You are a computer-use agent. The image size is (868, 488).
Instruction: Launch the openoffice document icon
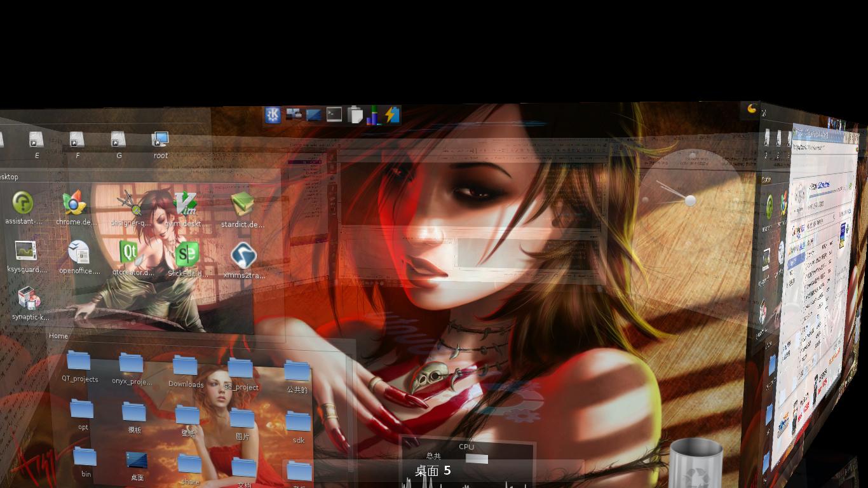tap(79, 252)
